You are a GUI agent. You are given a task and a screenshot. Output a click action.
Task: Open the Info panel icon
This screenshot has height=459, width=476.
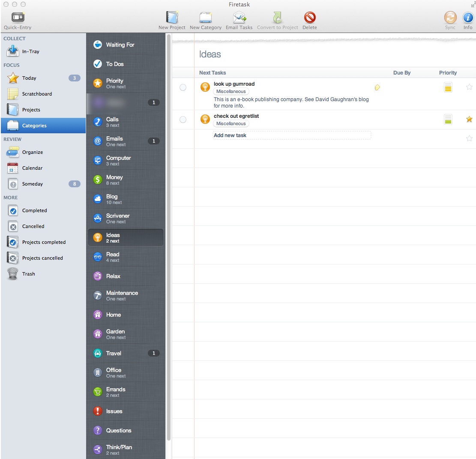tap(467, 18)
